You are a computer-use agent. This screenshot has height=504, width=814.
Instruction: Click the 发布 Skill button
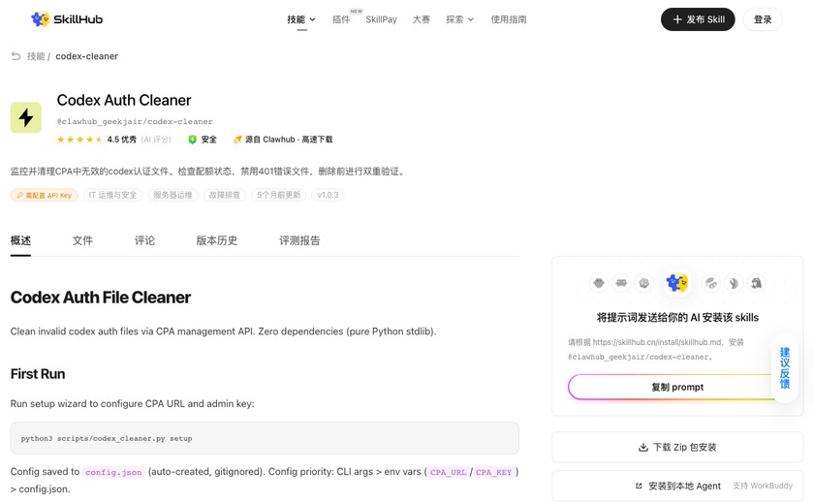click(698, 19)
